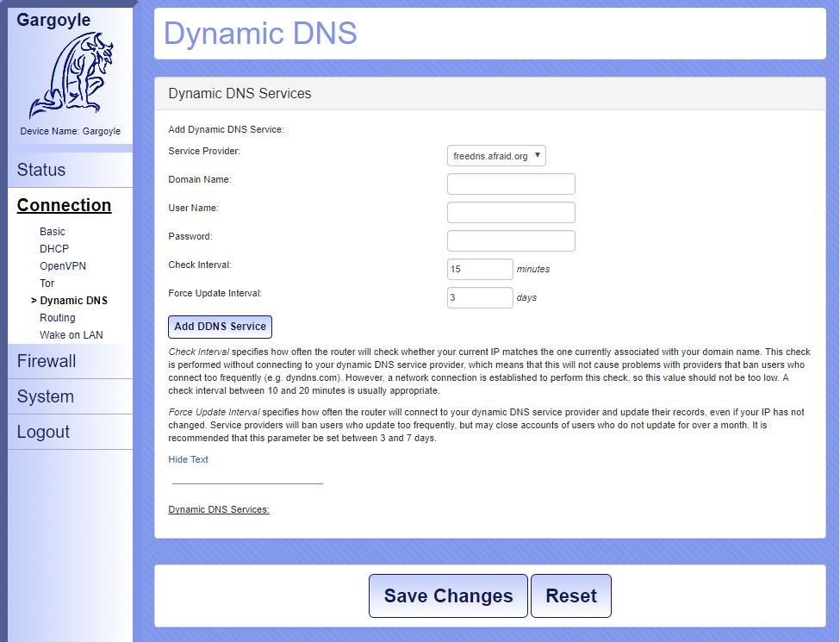Image resolution: width=840 pixels, height=642 pixels.
Task: Click the Save Changes button
Action: (x=448, y=596)
